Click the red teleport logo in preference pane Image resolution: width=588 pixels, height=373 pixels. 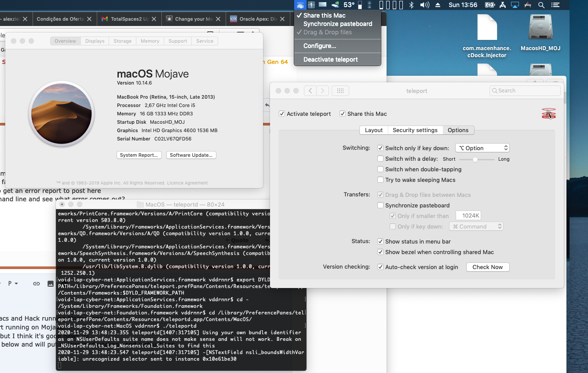pyautogui.click(x=548, y=114)
